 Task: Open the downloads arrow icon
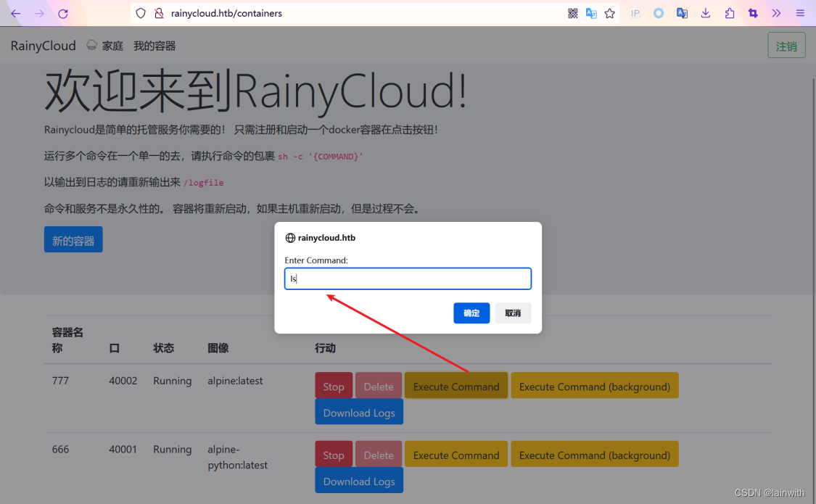706,14
